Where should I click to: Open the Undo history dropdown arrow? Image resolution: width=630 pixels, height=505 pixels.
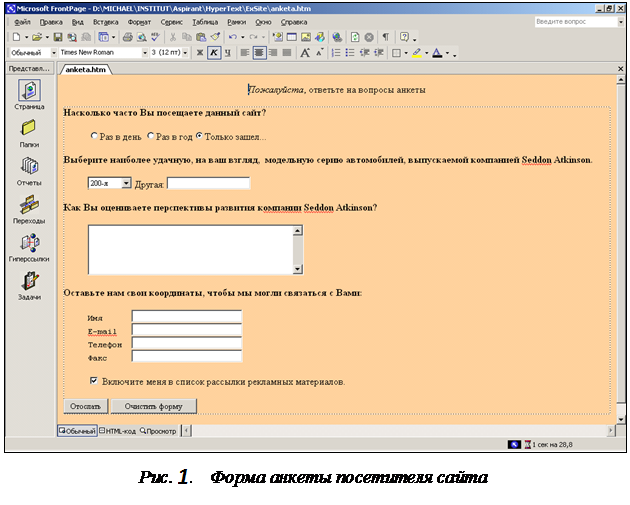pos(243,37)
